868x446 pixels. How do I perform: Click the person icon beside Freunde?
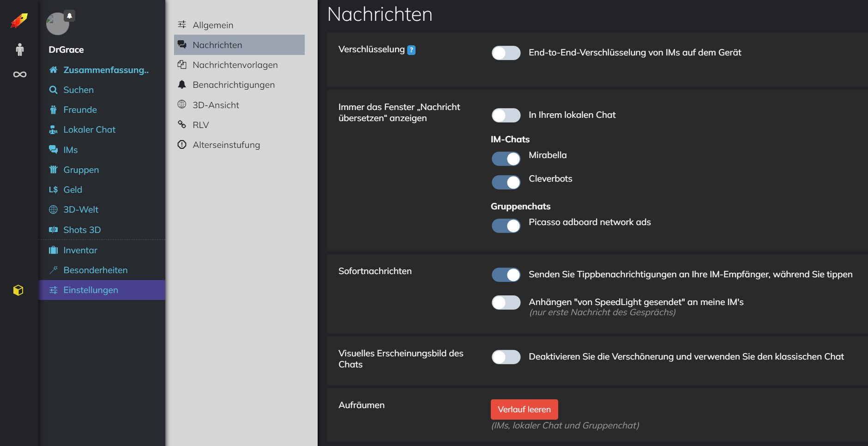(x=54, y=110)
